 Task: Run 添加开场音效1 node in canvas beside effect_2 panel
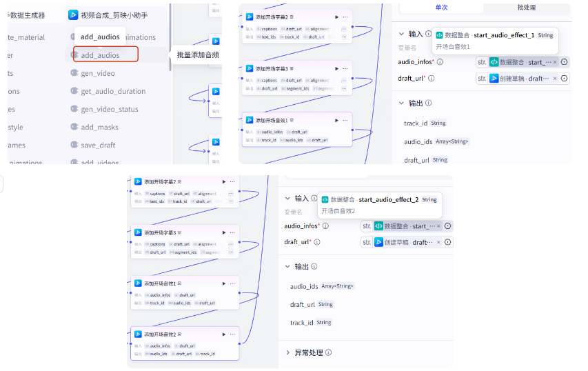tap(224, 283)
